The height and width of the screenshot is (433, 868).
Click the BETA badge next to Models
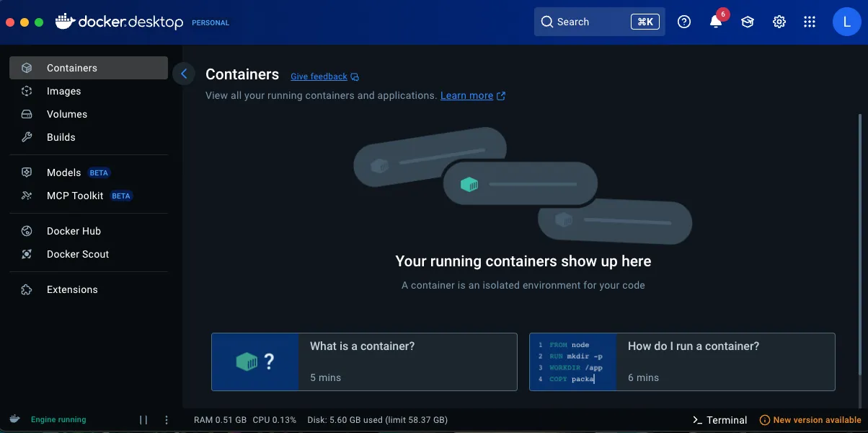[x=99, y=172]
